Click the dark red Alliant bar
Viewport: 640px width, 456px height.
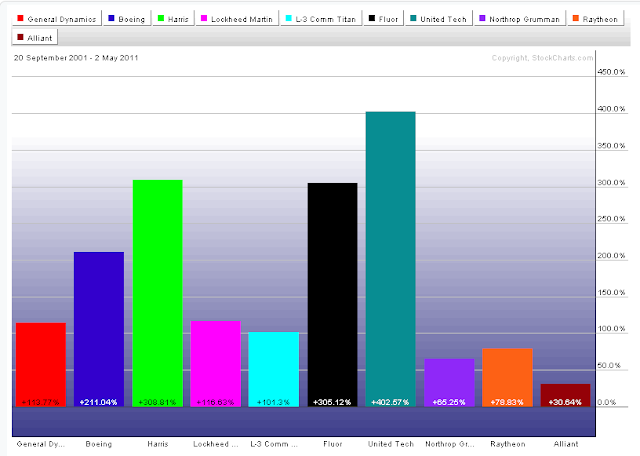565,395
